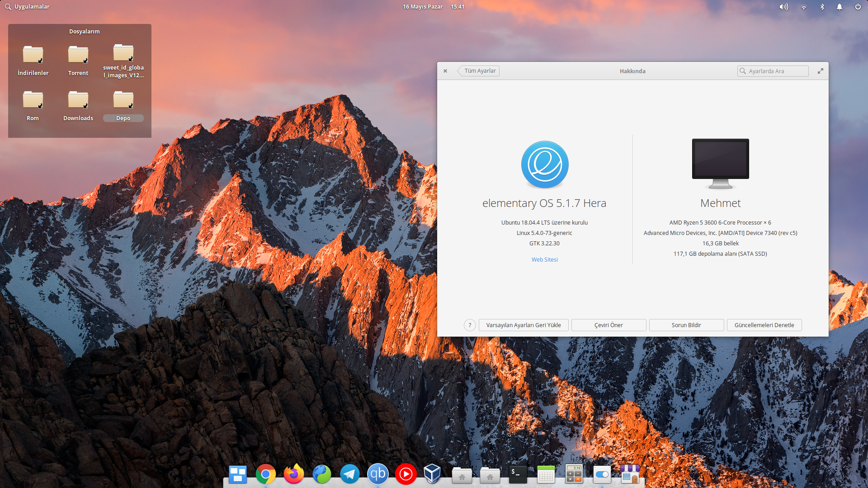
Task: Open System Settings switch icon in dock
Action: [602, 474]
